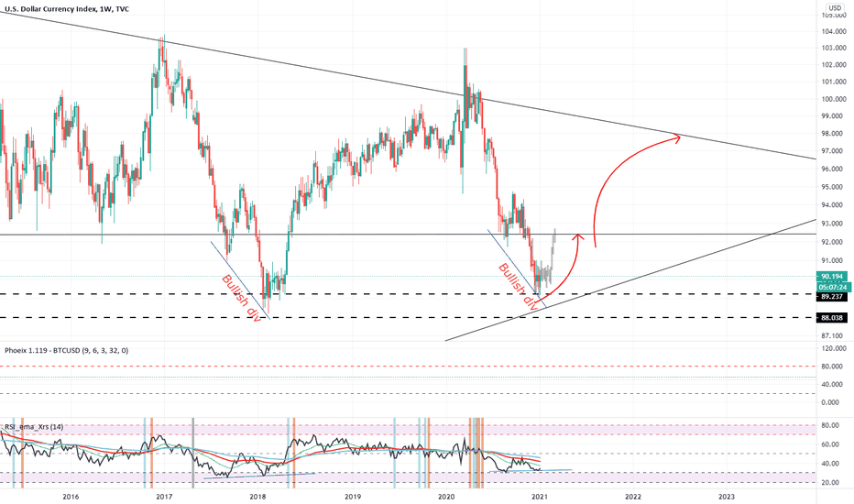The height and width of the screenshot is (504, 854).
Task: Click the 60.00 value on RSI scale
Action: tap(830, 444)
